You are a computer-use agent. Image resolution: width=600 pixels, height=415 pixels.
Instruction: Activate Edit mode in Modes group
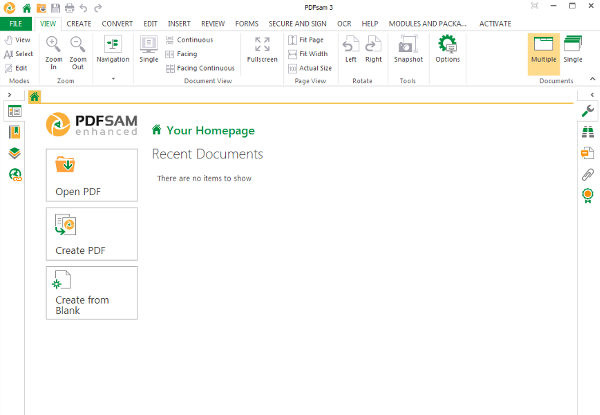click(16, 68)
